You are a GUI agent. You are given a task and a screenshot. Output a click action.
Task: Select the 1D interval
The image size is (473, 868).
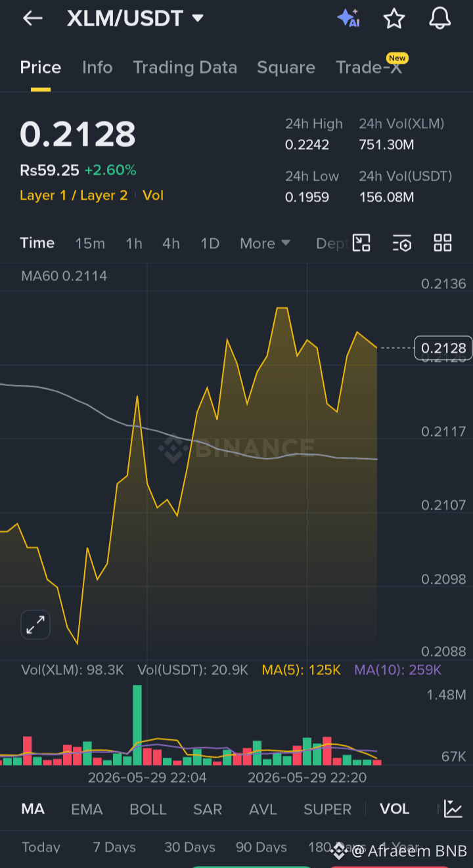210,244
